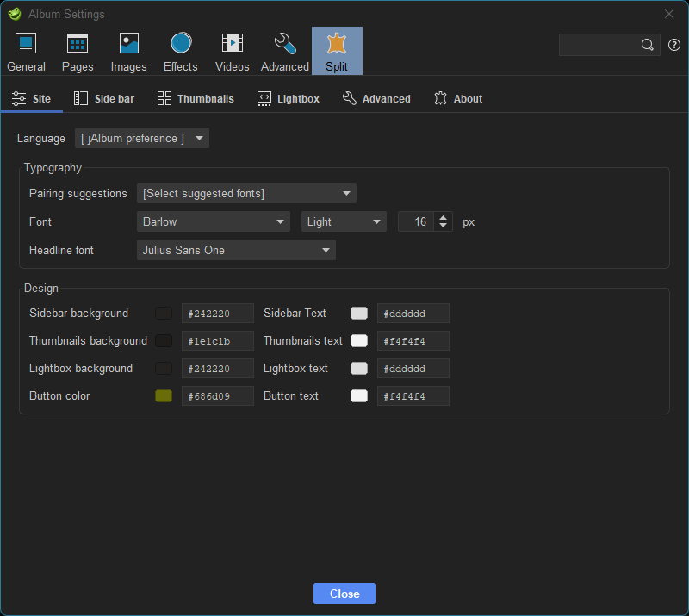Click the jAlbum frog logo icon

tap(15, 14)
